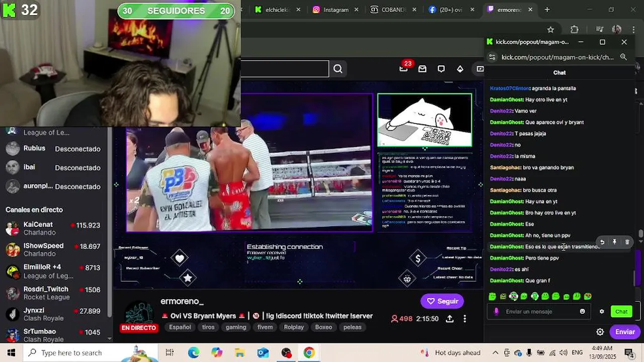644x362 pixels.
Task: Open the Twitch inbox envelope icon
Action: coord(423,69)
